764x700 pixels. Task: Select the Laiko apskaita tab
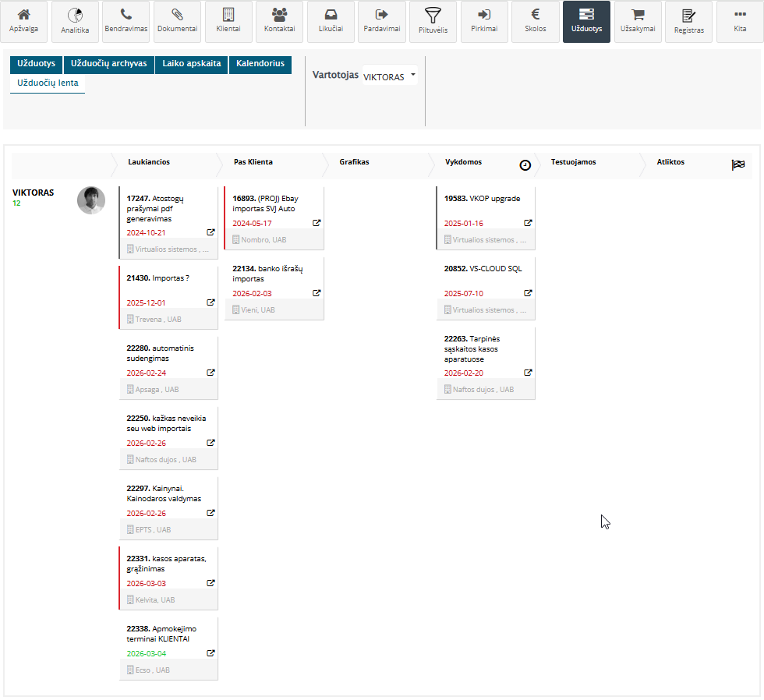(191, 64)
